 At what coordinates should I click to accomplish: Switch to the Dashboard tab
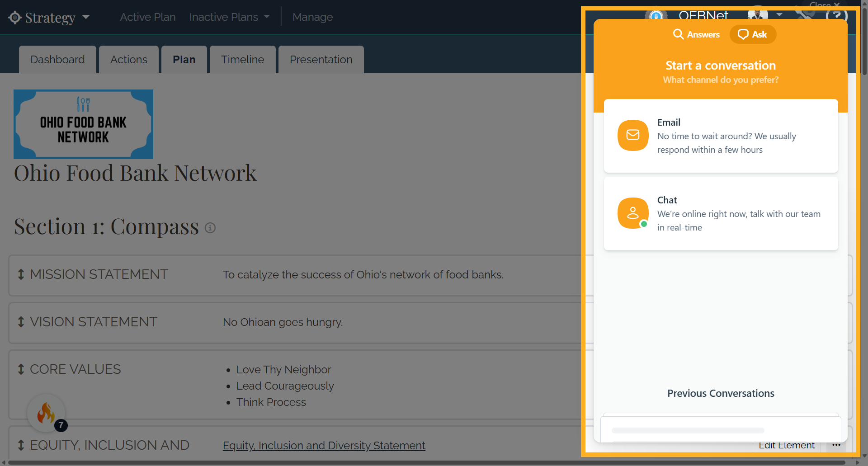57,60
